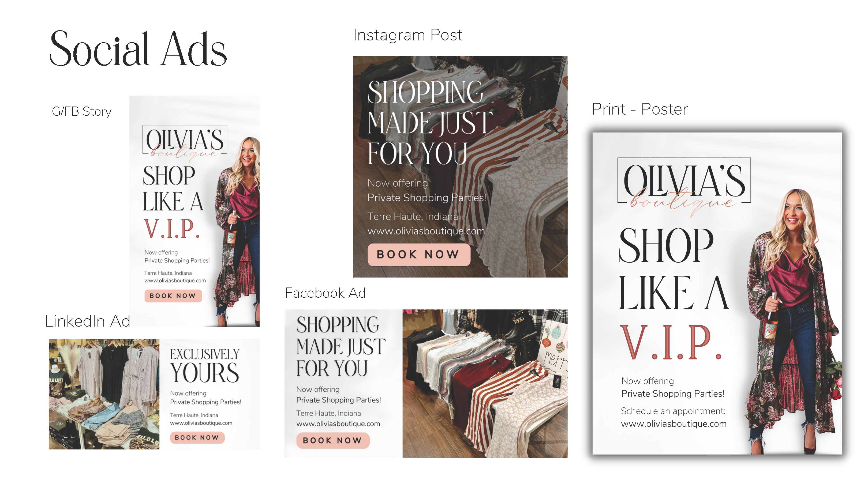The width and height of the screenshot is (868, 488).
Task: Click the website link in the LinkedIn Ad
Action: click(x=201, y=423)
